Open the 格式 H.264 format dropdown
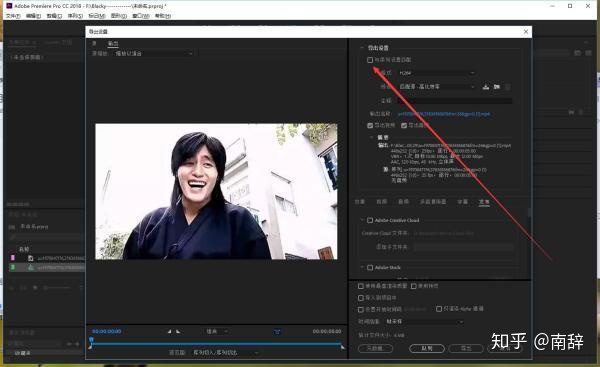Viewport: 600px width, 367px height. point(437,73)
